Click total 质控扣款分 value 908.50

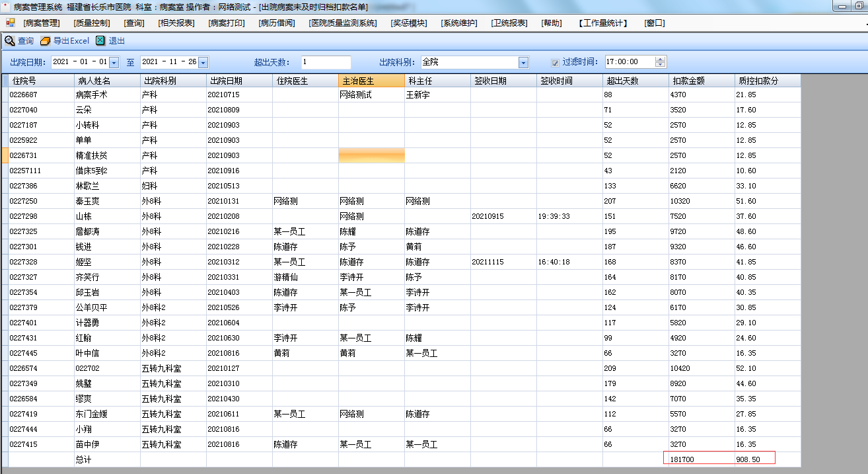pyautogui.click(x=748, y=459)
